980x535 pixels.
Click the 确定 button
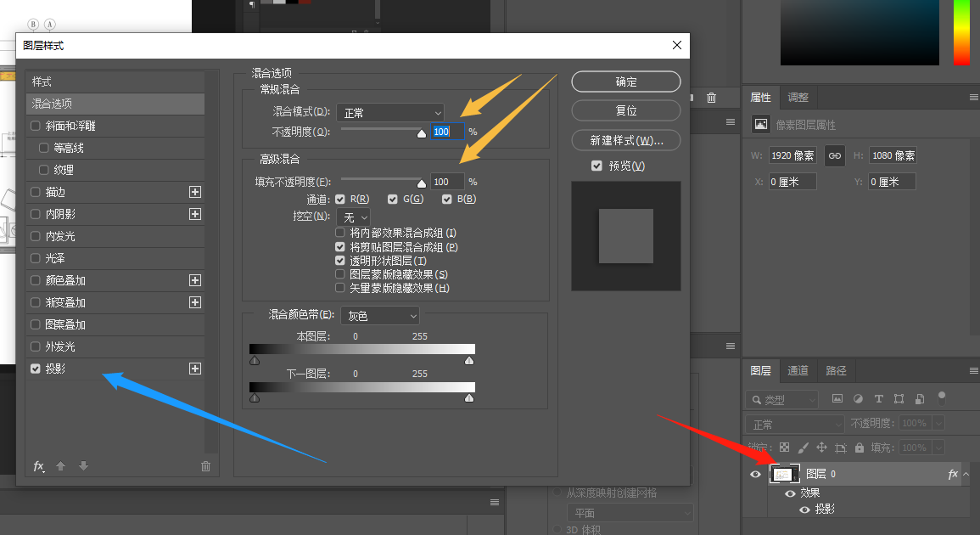point(626,82)
